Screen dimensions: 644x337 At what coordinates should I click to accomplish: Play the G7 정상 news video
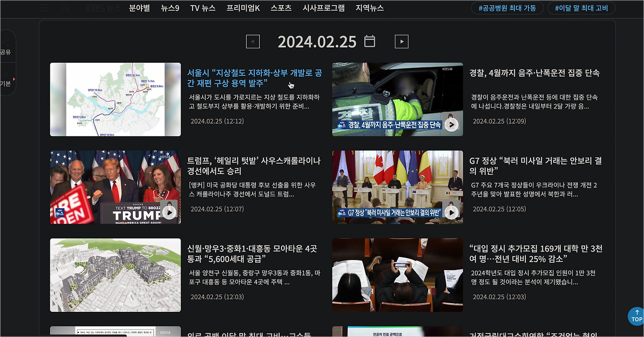click(451, 213)
